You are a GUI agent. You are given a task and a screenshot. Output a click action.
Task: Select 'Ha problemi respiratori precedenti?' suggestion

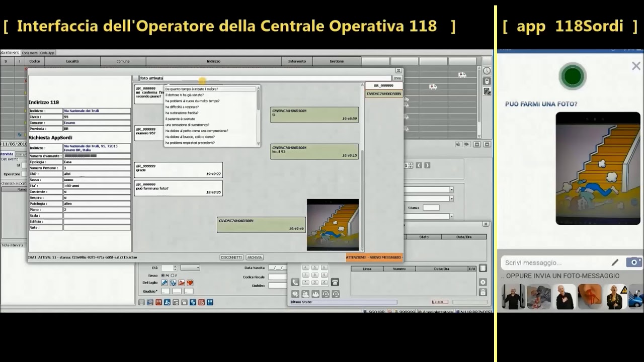pos(190,143)
